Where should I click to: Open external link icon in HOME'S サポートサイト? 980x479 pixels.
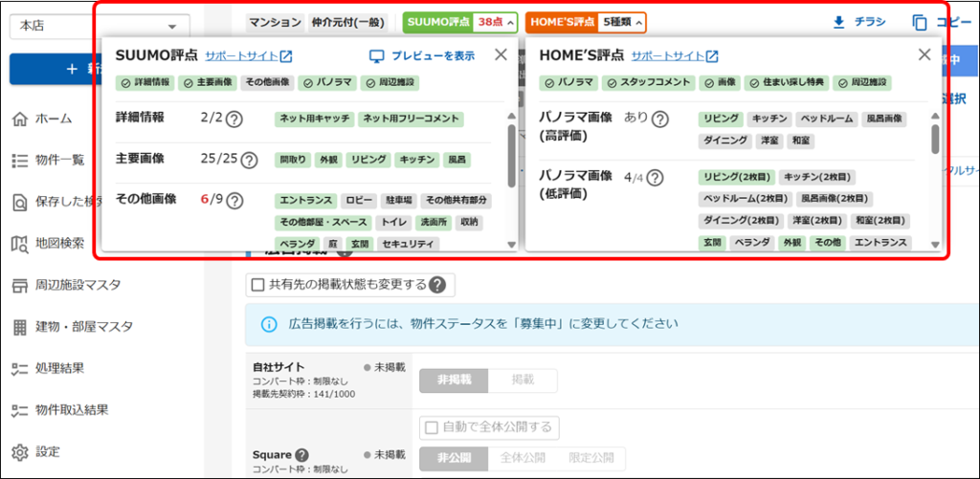click(x=712, y=56)
